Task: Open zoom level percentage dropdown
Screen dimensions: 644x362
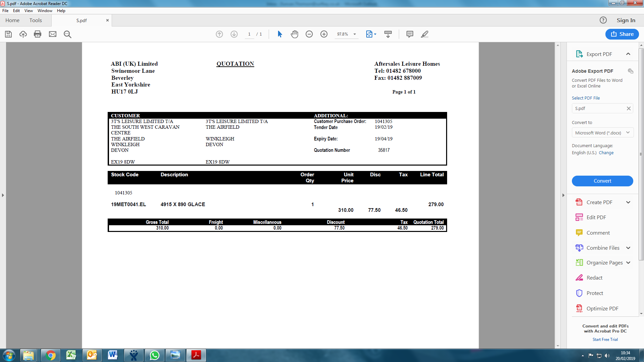Action: tap(355, 34)
